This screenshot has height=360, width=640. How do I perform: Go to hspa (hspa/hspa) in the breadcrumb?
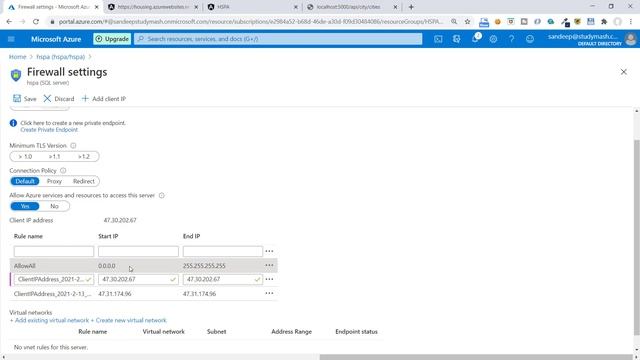[60, 57]
